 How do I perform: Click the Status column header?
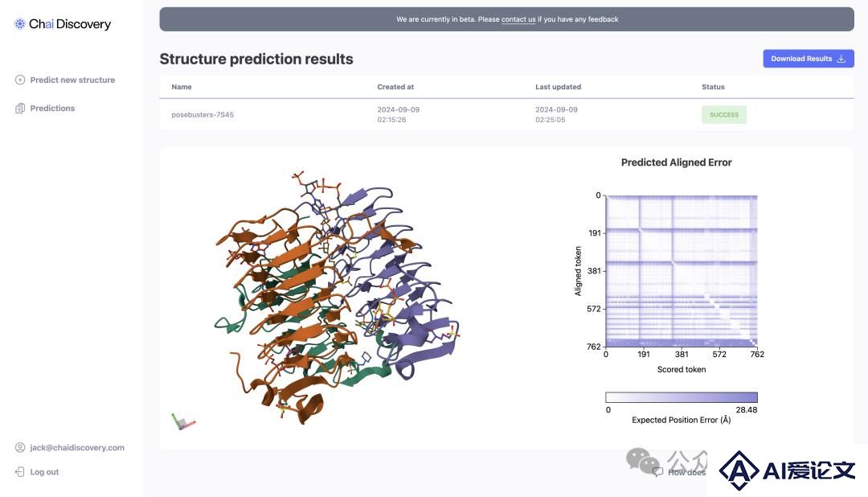coord(713,87)
